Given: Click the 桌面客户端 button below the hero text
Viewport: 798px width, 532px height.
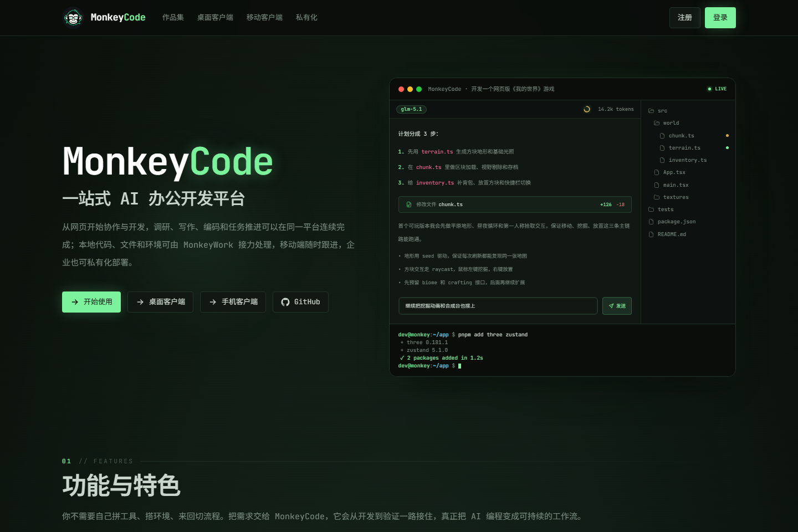Looking at the screenshot, I should coord(160,302).
